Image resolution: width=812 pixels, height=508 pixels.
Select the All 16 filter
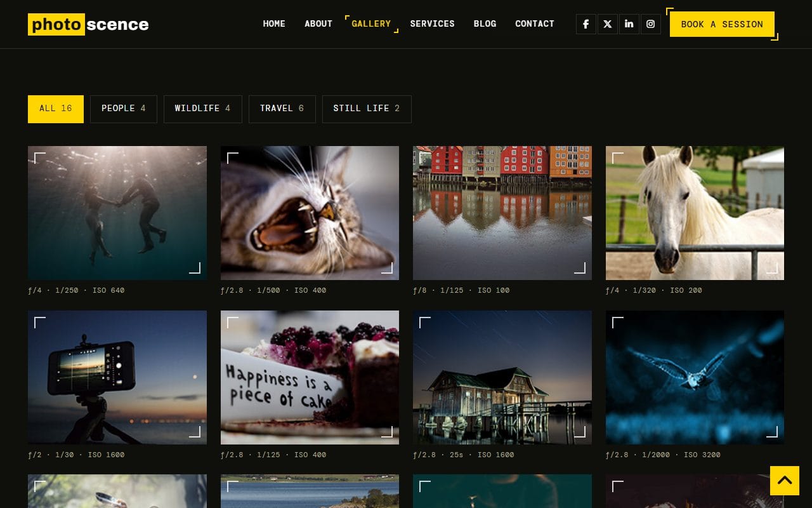[56, 109]
